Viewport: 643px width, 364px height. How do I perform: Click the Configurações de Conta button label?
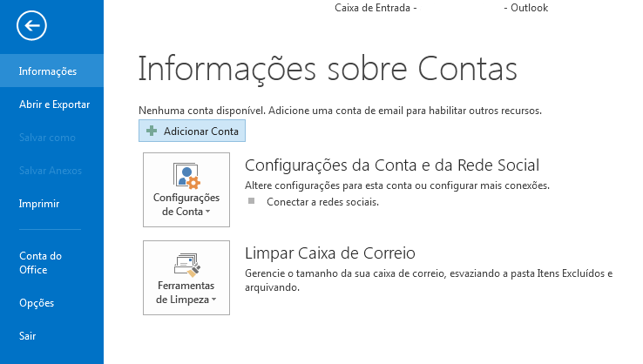tap(186, 205)
